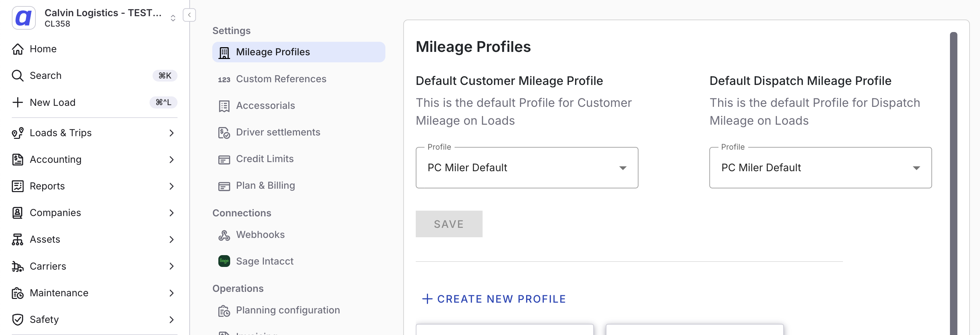Click the 'Operations' section label

(238, 289)
